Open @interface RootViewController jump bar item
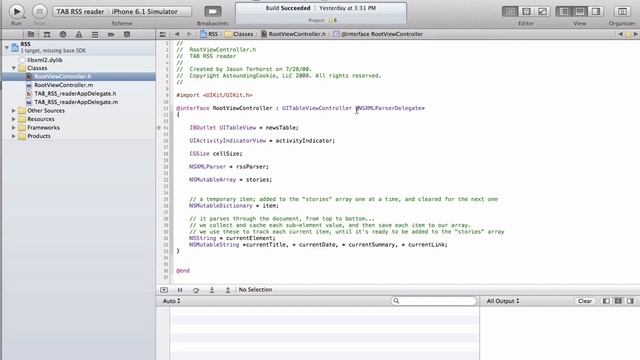 pos(378,34)
